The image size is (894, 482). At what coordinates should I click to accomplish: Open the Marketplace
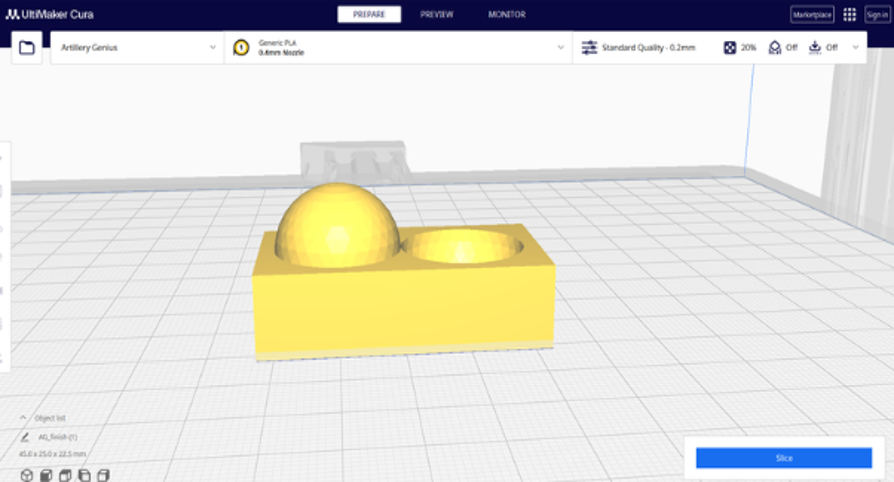pyautogui.click(x=812, y=15)
